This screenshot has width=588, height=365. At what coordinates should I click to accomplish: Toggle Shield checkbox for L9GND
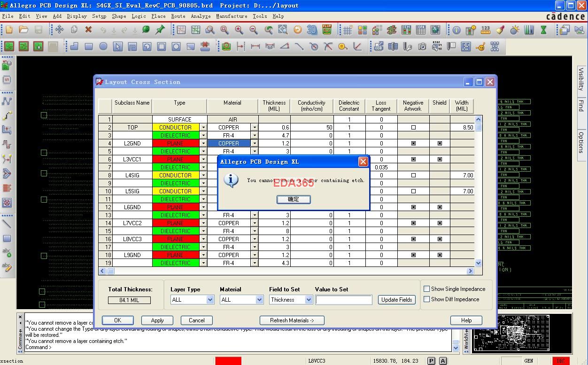tap(440, 255)
